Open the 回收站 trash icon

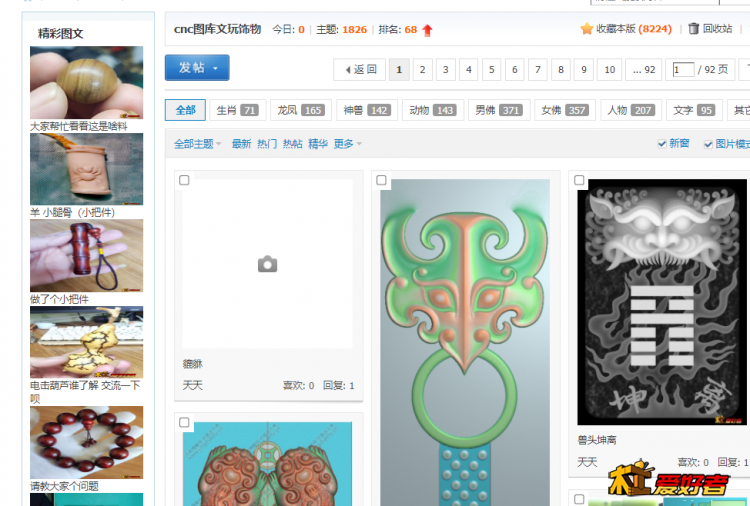click(694, 29)
